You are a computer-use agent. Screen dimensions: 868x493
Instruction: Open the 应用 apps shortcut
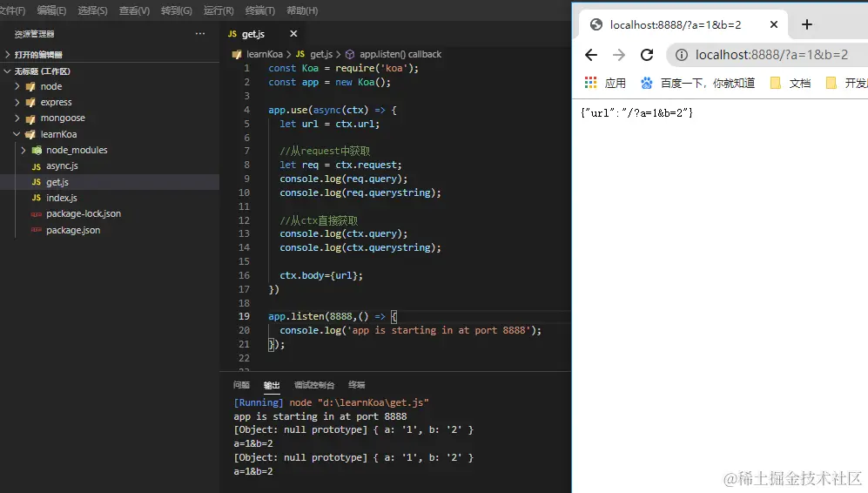pos(606,83)
